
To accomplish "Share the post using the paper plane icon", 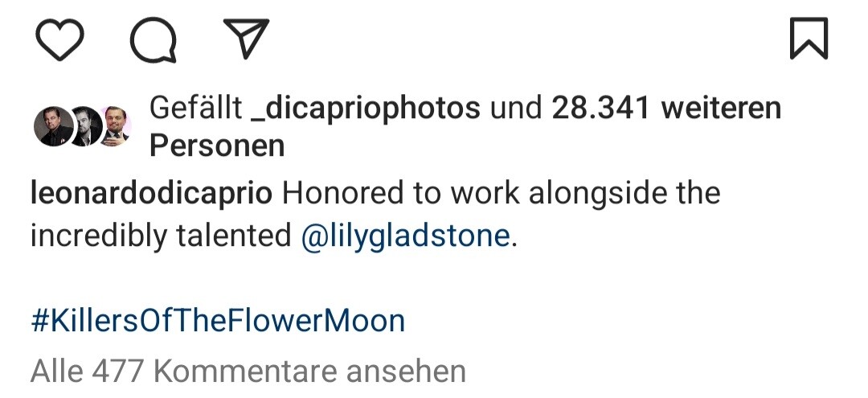I will coord(246,39).
